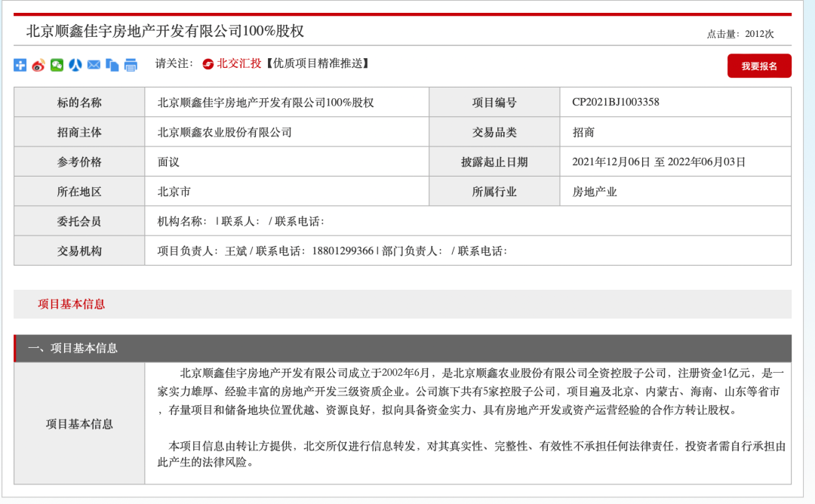Click the 我要报名 button
This screenshot has width=815, height=504.
(759, 66)
